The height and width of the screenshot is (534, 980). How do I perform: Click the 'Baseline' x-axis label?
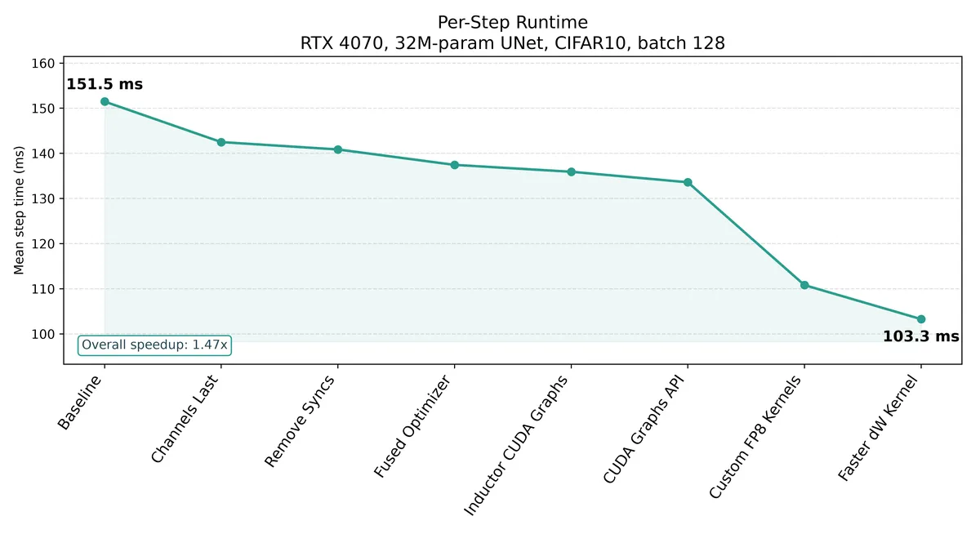coord(80,402)
